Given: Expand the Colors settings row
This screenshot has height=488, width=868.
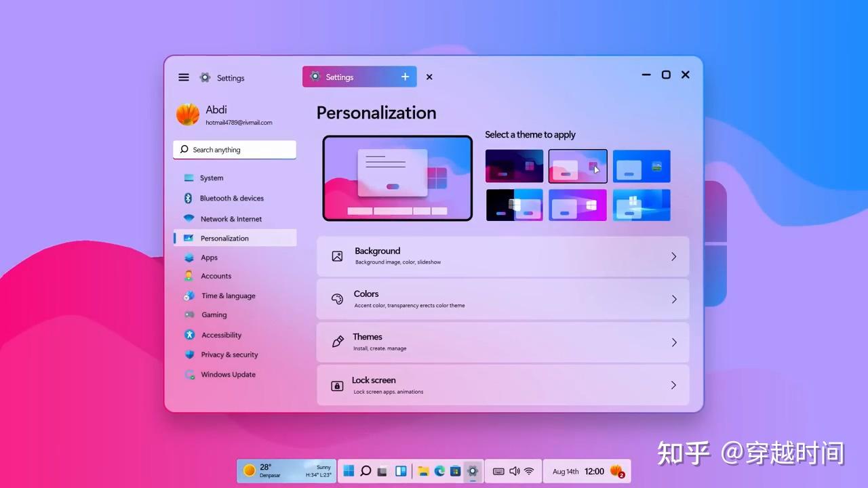Looking at the screenshot, I should click(x=673, y=299).
